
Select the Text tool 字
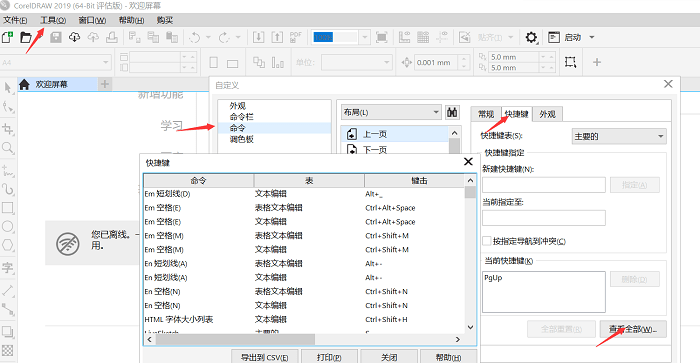point(8,267)
